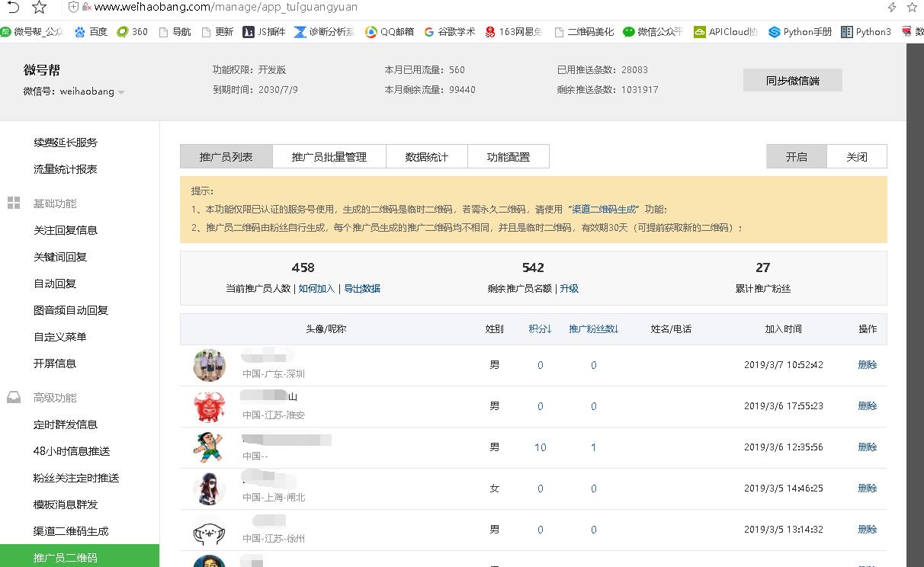Viewport: 924px width, 567px height.
Task: Click the browser back/undo arrow icon
Action: [13, 8]
